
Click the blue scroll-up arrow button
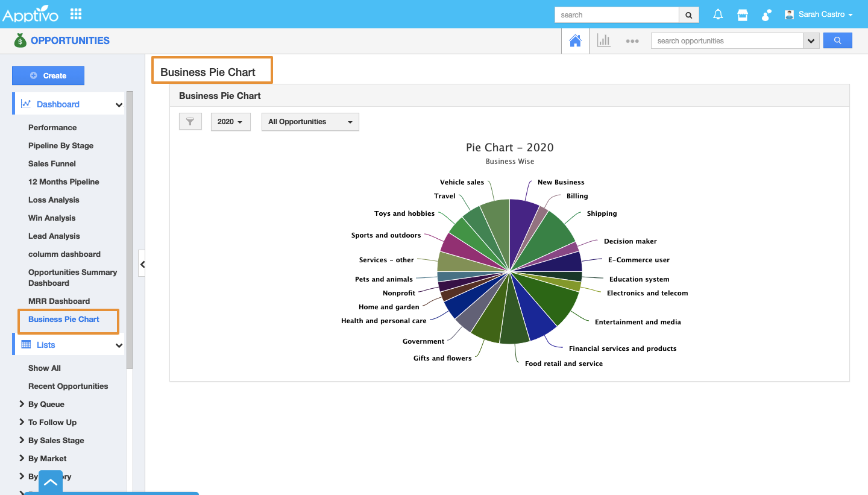[x=51, y=482]
